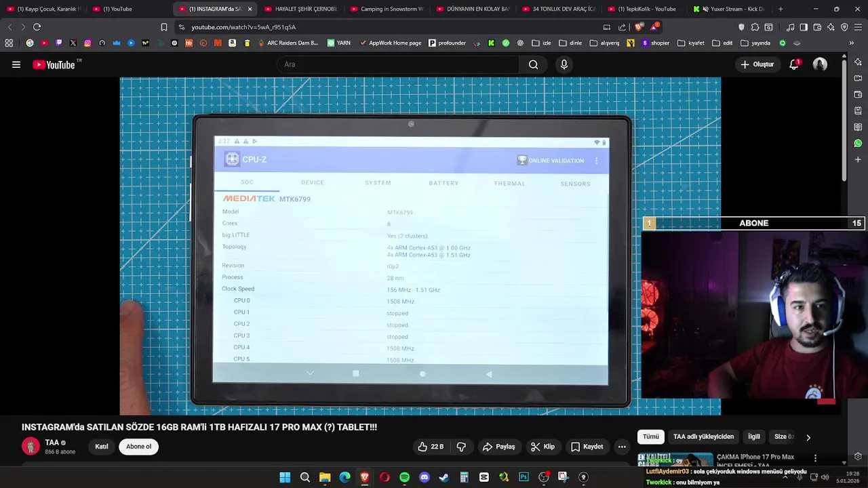Image resolution: width=868 pixels, height=488 pixels.
Task: Open Photoshop from the taskbar
Action: [524, 477]
